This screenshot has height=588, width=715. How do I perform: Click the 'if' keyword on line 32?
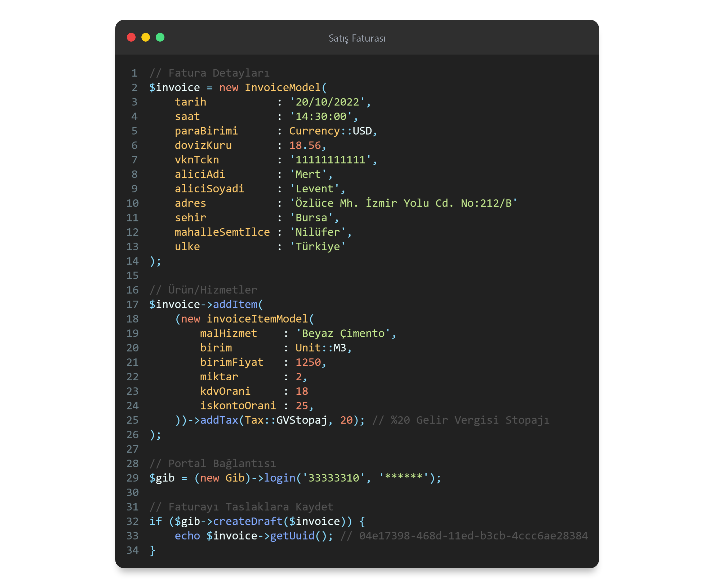(156, 522)
